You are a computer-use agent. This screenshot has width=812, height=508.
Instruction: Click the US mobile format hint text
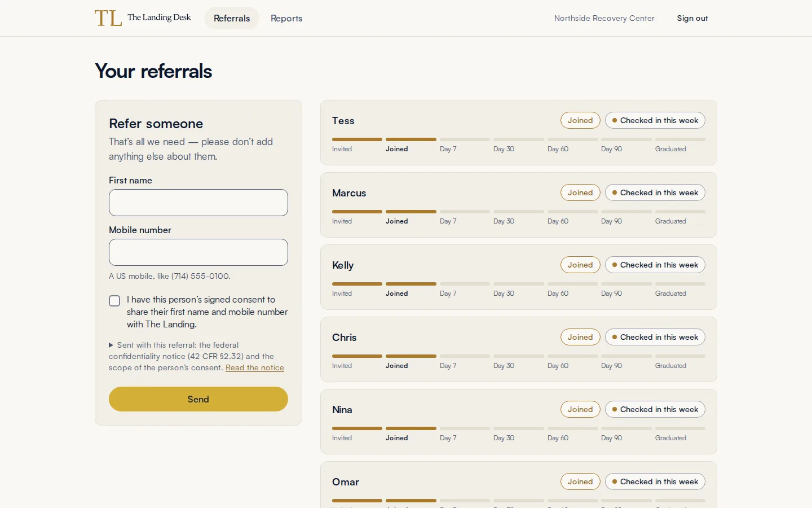[170, 276]
